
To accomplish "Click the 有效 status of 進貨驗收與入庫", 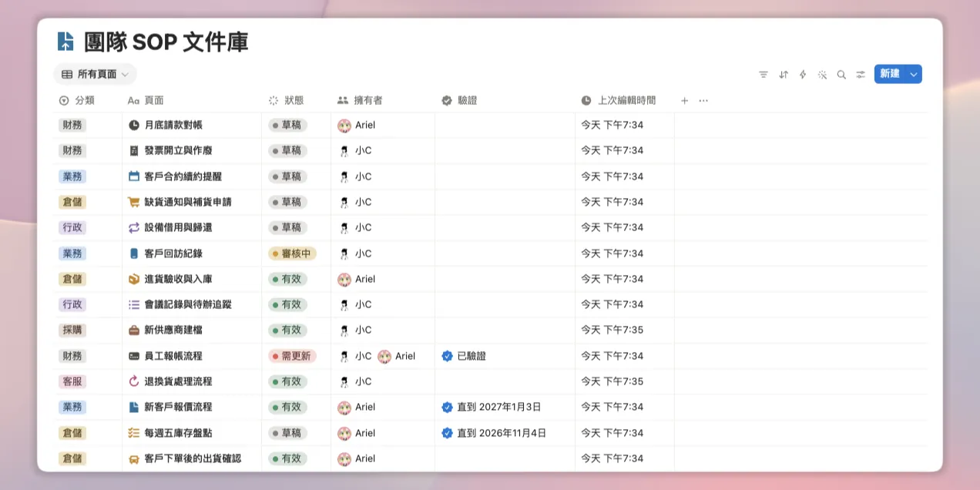I will click(x=287, y=279).
